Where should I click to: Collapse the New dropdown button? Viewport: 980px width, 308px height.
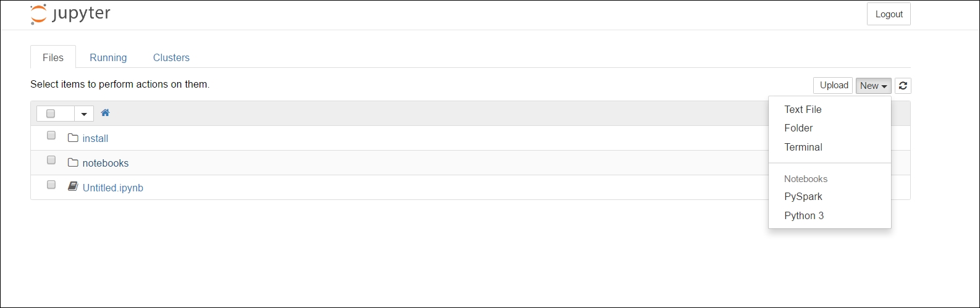(x=873, y=86)
